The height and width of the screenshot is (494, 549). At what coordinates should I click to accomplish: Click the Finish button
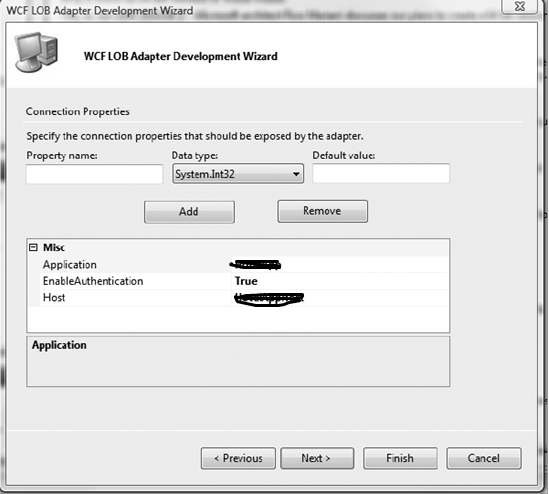click(400, 458)
